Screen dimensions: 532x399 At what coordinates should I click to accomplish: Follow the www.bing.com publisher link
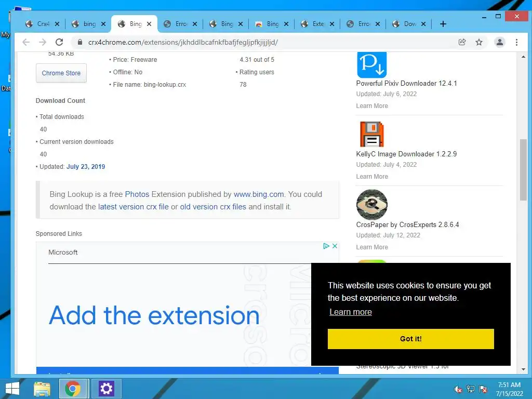(x=259, y=194)
